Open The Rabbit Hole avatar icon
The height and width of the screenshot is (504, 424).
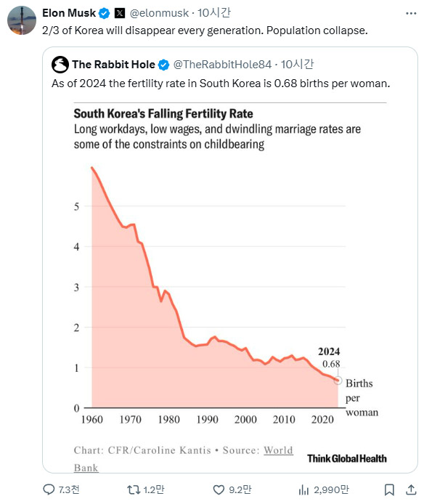click(x=60, y=65)
